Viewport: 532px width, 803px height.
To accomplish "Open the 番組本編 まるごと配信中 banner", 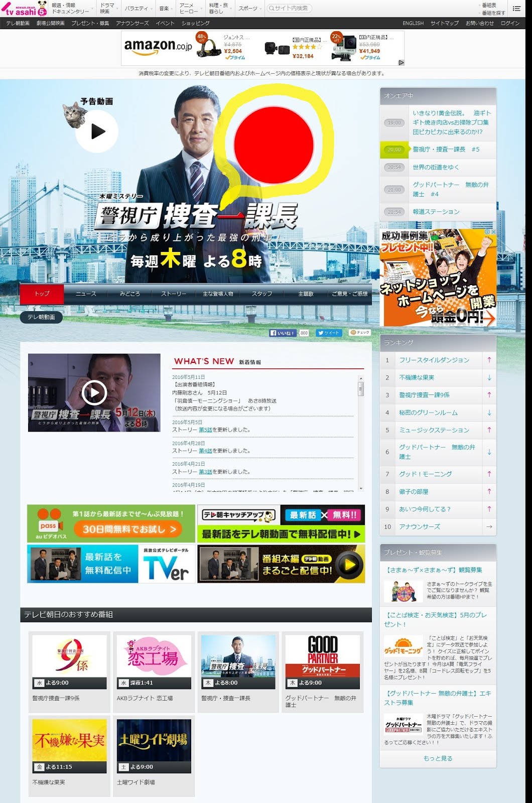I will point(281,564).
